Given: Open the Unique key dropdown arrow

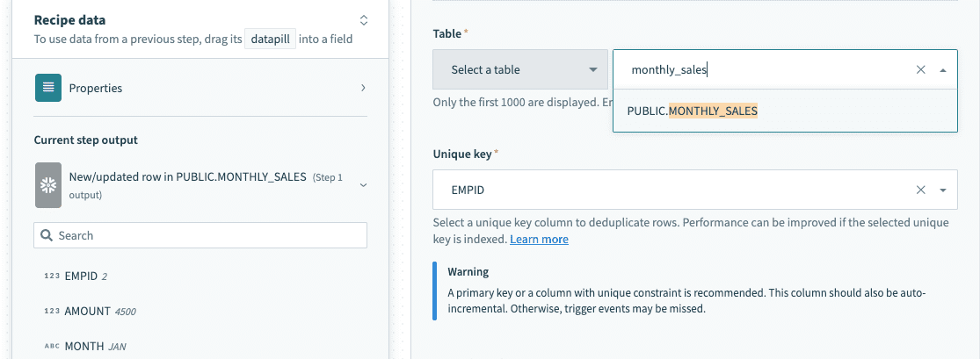Looking at the screenshot, I should tap(943, 190).
